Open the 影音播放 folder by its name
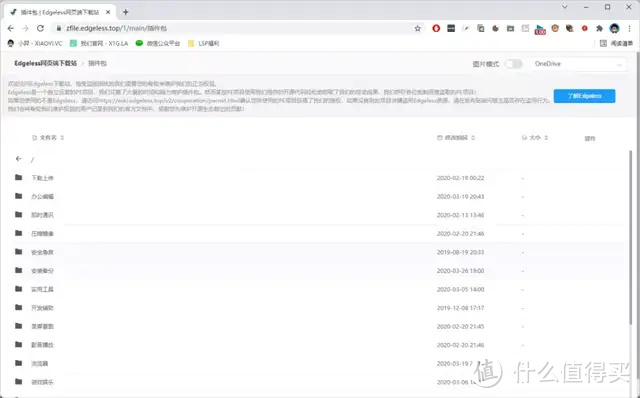Image resolution: width=640 pixels, height=398 pixels. tap(42, 345)
